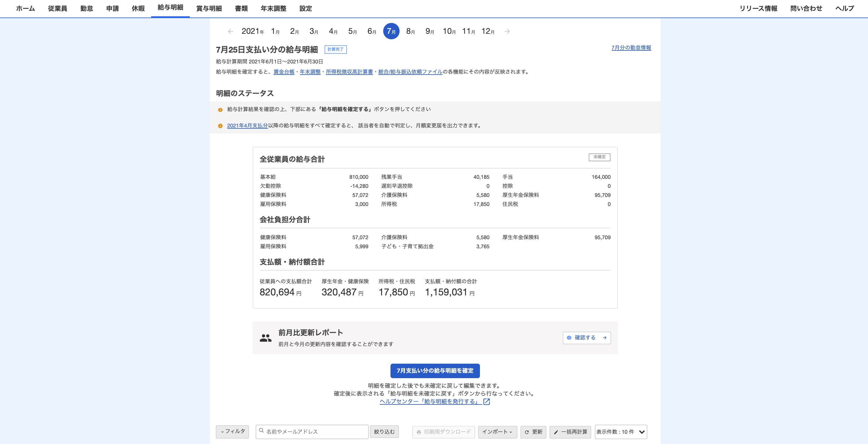868x444 pixels.
Task: Click the 更新 refresh button
Action: click(533, 432)
